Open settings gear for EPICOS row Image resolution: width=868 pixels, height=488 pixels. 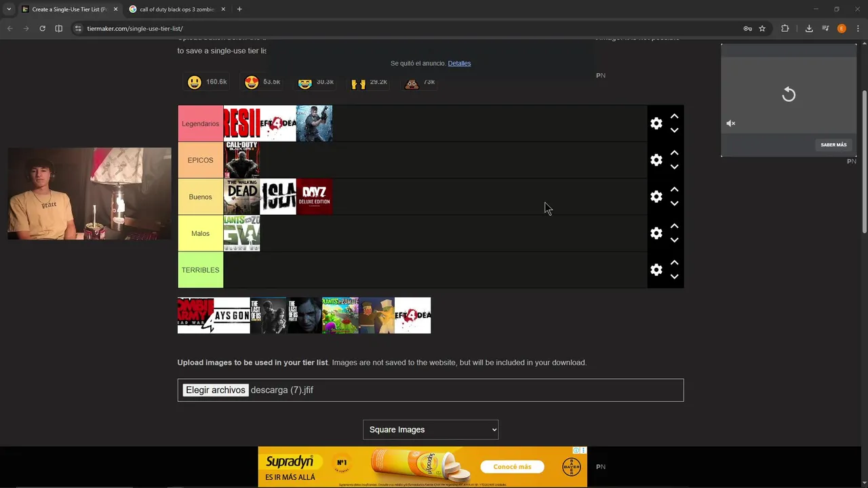[x=656, y=160]
